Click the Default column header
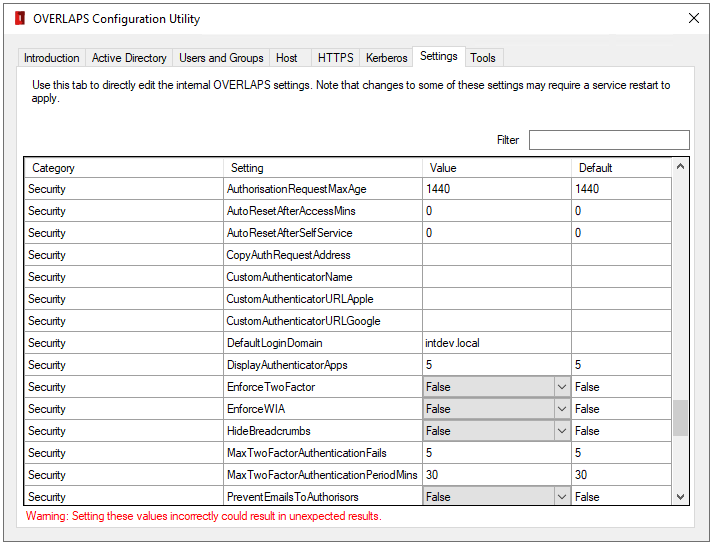This screenshot has width=713, height=544. [x=621, y=168]
